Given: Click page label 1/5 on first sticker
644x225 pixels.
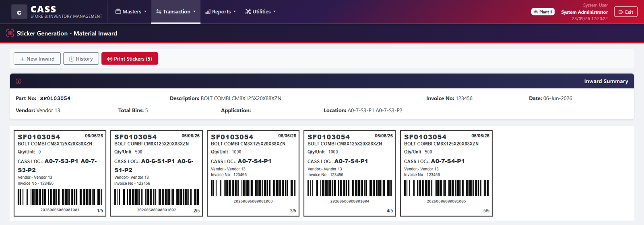Looking at the screenshot, I should tap(100, 211).
